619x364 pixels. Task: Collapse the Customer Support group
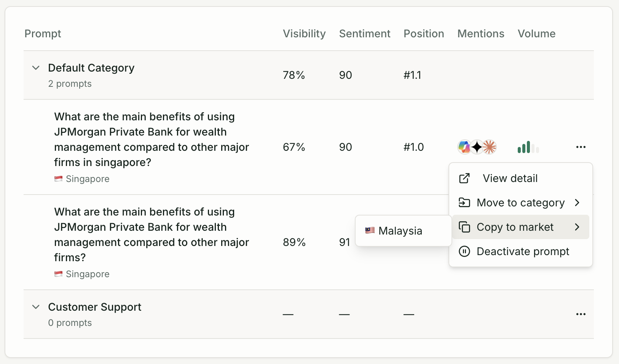tap(36, 307)
